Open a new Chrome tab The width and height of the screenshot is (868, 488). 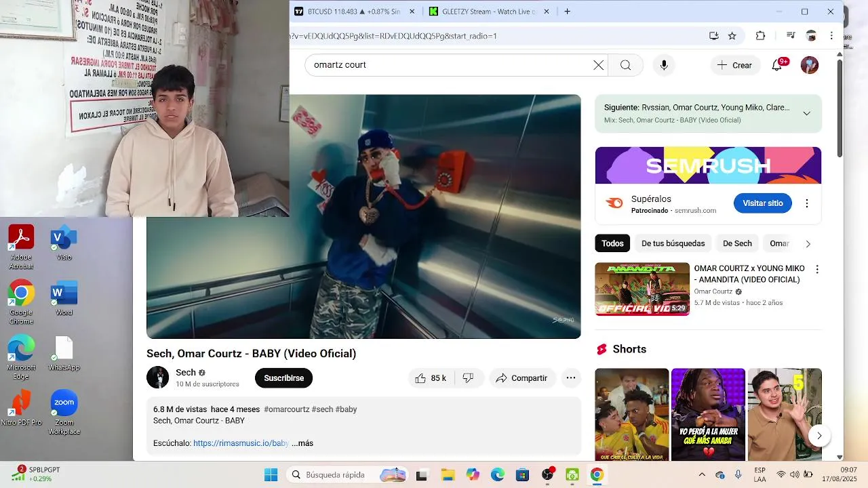pos(568,12)
